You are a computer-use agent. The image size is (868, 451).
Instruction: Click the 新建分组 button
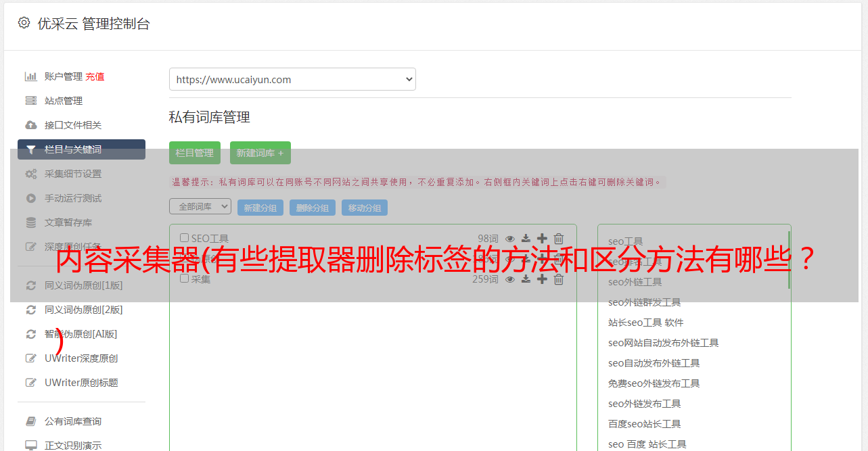tap(260, 208)
